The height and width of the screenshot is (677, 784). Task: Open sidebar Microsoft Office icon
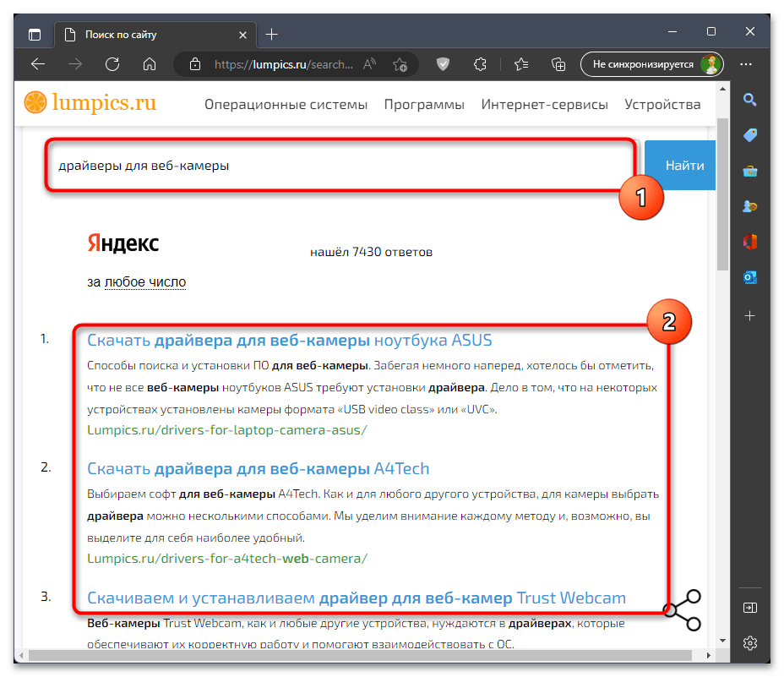[x=750, y=242]
